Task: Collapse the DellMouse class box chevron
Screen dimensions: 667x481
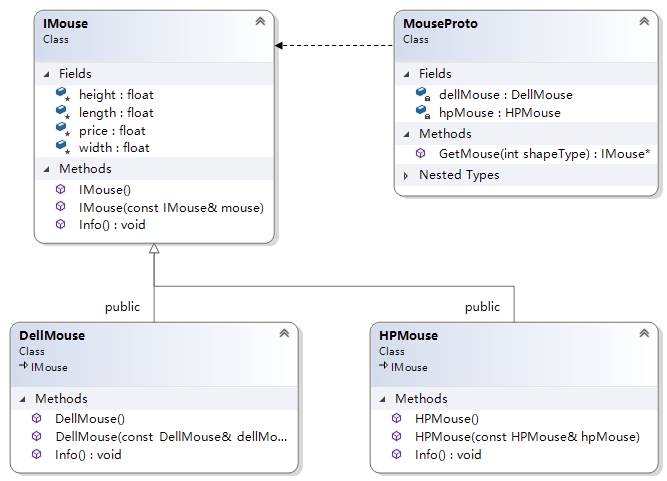Action: tap(284, 333)
